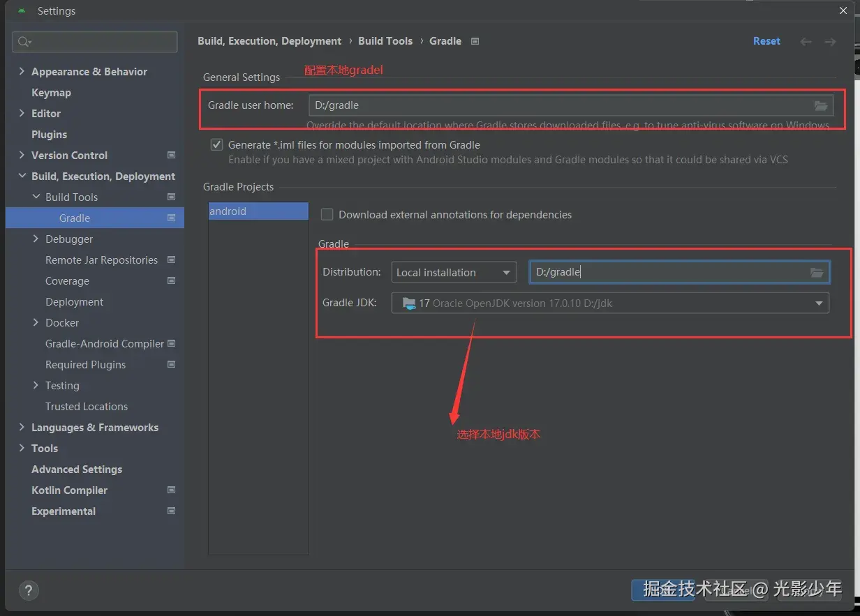The image size is (860, 616).
Task: Expand Appearance & Behavior section
Action: point(22,71)
